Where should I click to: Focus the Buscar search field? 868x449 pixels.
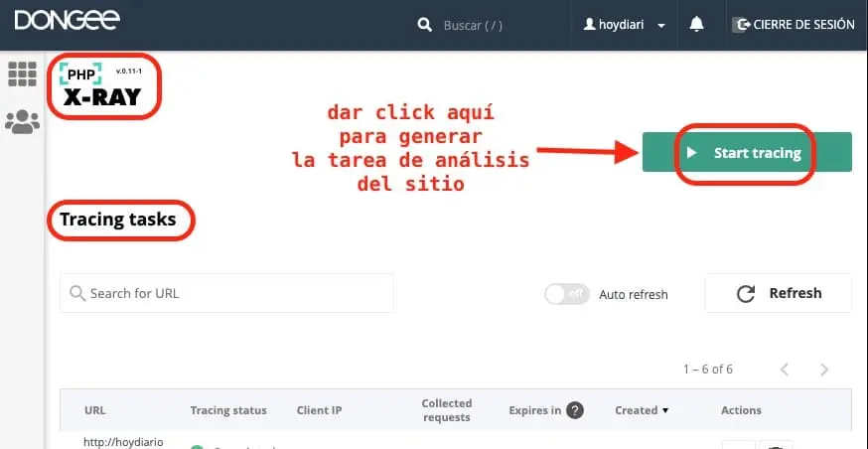(x=474, y=26)
